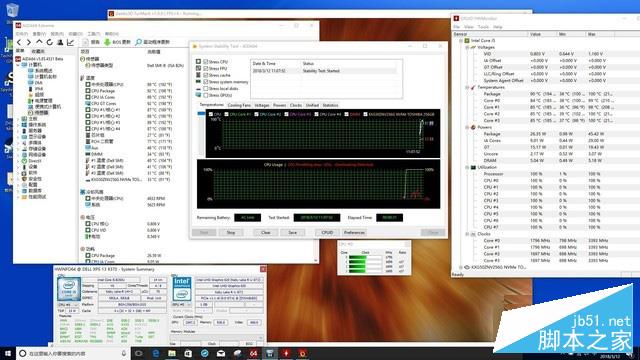Viewport: 640px width, 360px height.
Task: Switch to HWMonitor via its red taskbar icon
Action: 286,353
